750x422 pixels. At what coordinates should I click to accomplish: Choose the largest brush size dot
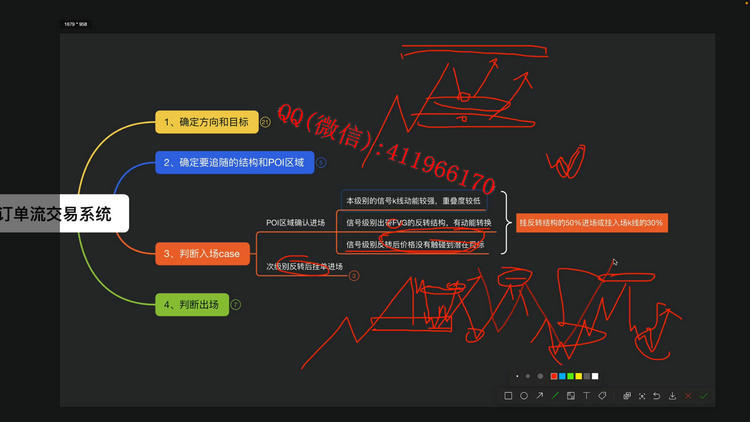[540, 376]
